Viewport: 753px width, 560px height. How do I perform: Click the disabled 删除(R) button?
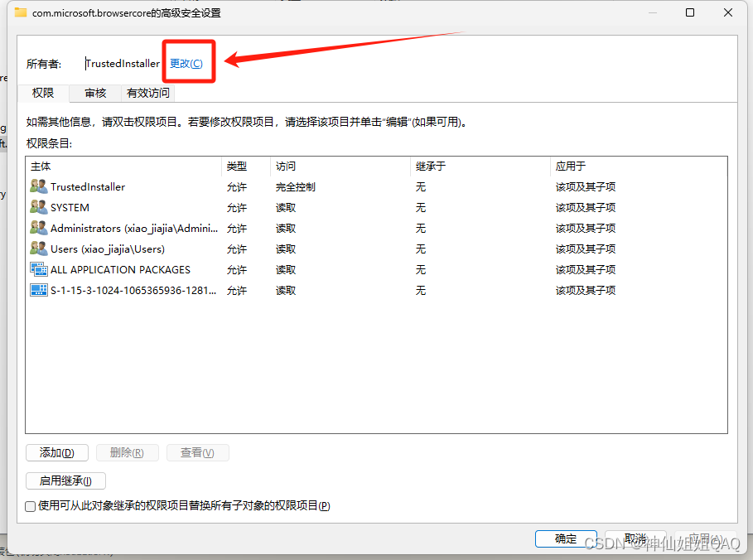tap(128, 452)
